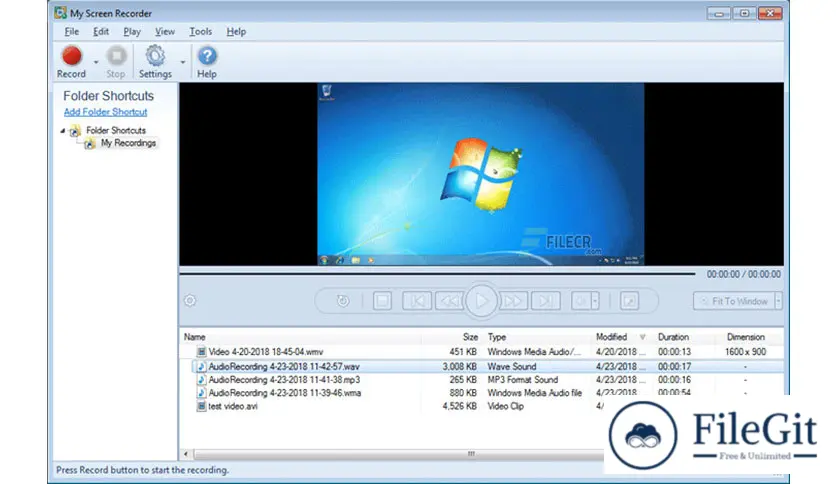The height and width of the screenshot is (484, 836).
Task: Click the wav file's audio note icon
Action: (x=201, y=367)
